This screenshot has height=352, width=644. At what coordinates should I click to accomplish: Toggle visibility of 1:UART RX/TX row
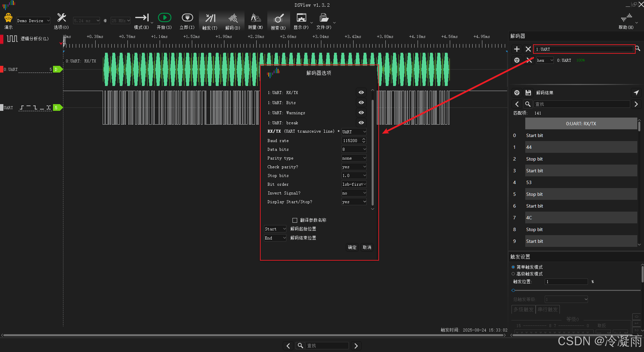click(x=361, y=92)
